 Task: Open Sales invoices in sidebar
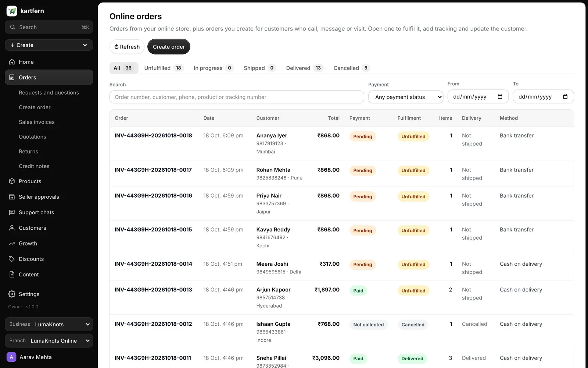click(x=37, y=122)
